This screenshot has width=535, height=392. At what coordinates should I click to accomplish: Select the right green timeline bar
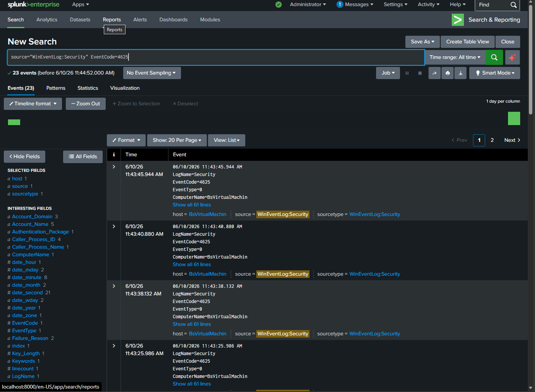point(514,119)
